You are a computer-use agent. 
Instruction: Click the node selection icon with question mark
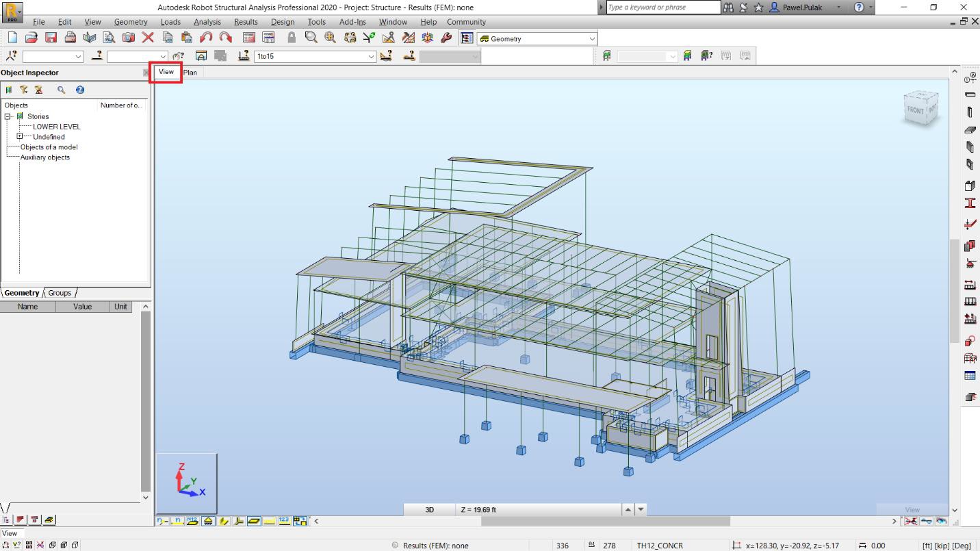(12, 56)
